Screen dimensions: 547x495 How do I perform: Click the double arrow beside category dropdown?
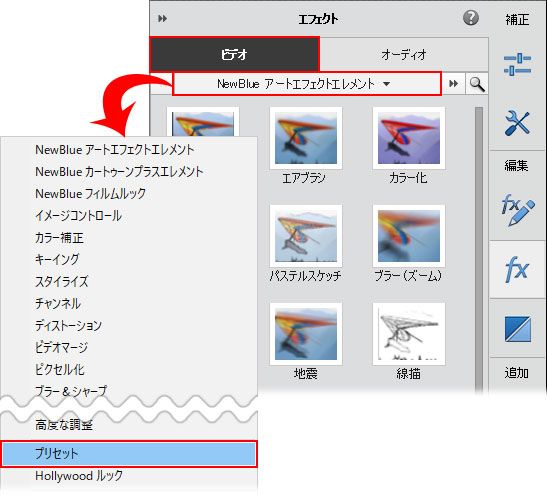point(454,84)
